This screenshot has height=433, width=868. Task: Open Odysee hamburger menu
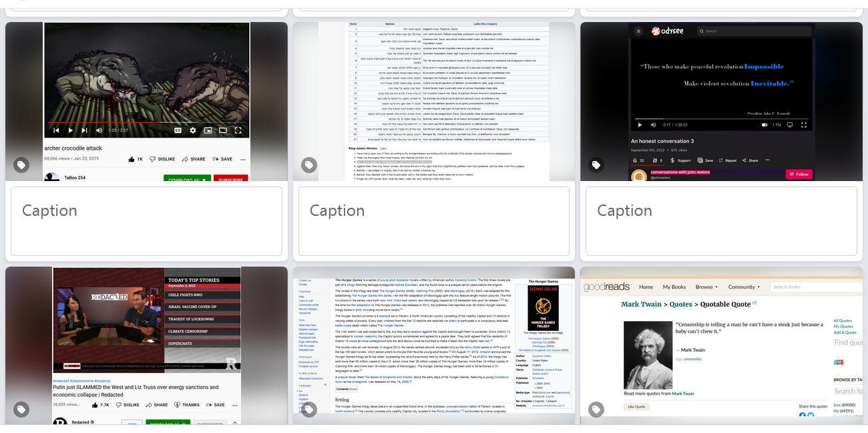[639, 31]
